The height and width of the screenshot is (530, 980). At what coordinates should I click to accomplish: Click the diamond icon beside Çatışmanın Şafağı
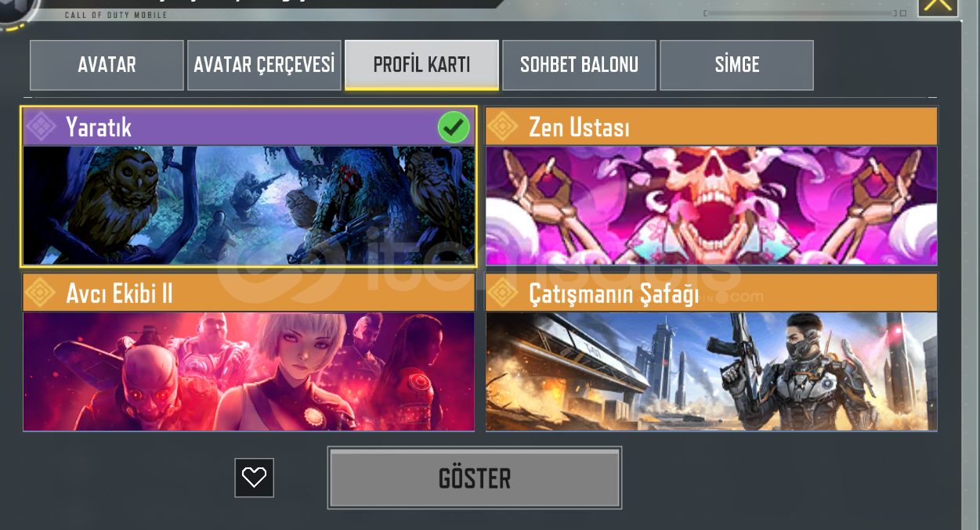point(504,293)
